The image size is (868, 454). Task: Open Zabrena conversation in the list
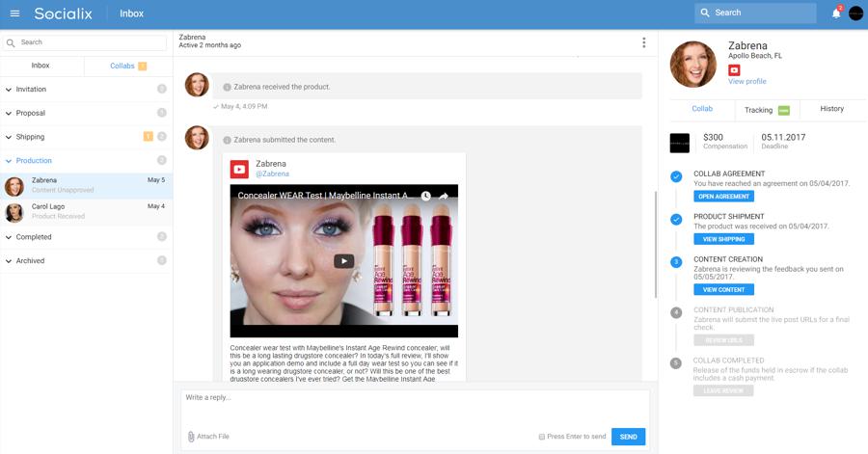click(87, 186)
